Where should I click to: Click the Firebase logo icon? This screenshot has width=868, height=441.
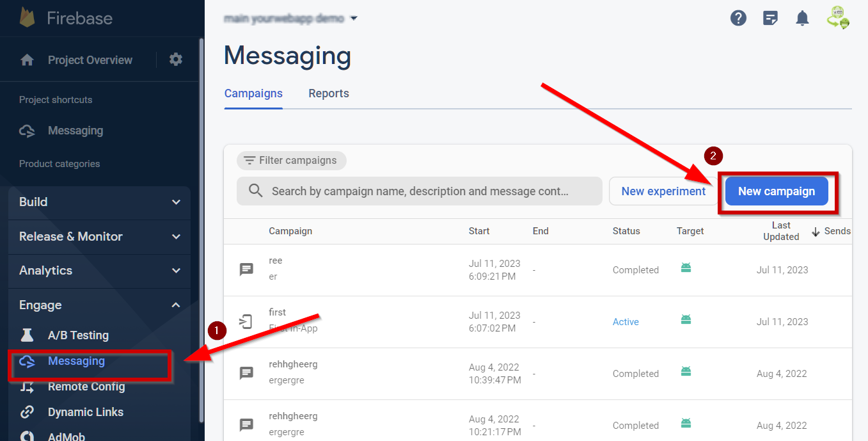[x=26, y=18]
